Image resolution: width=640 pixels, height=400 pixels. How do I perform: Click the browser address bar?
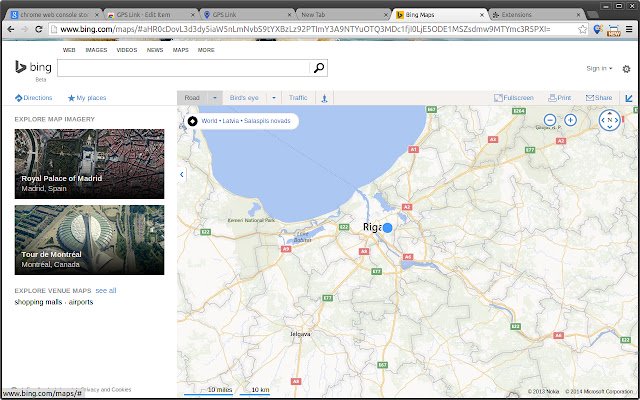(312, 29)
